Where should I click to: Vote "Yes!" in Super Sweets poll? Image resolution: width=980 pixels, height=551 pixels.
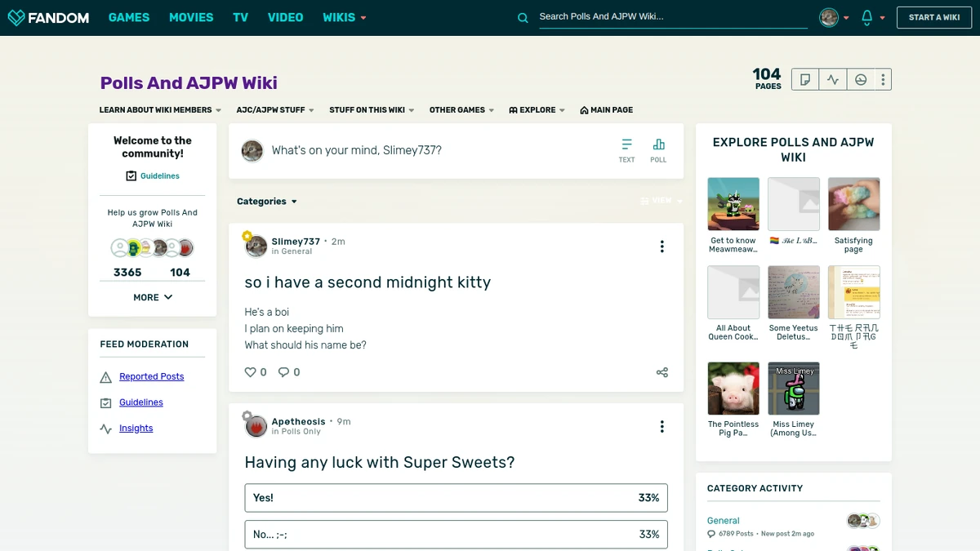pos(456,498)
